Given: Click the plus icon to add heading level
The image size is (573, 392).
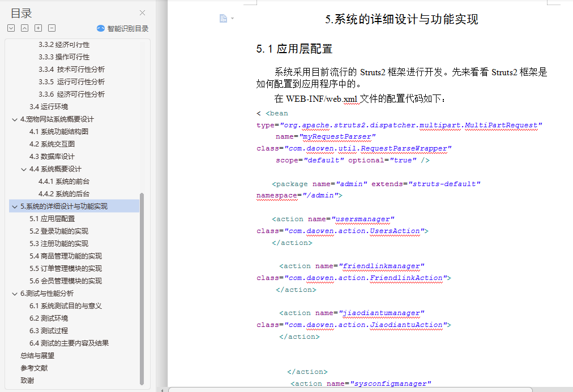Looking at the screenshot, I should [38, 28].
